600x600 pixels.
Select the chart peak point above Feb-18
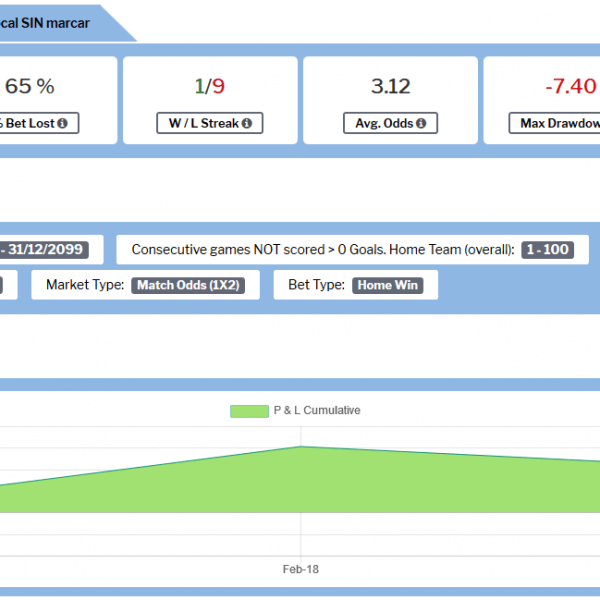[301, 446]
